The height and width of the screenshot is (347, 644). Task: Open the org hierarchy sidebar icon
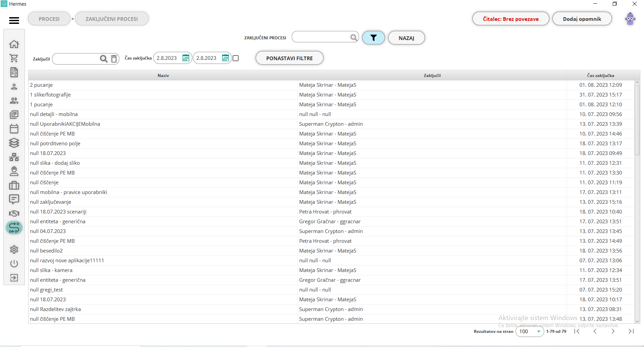14,157
